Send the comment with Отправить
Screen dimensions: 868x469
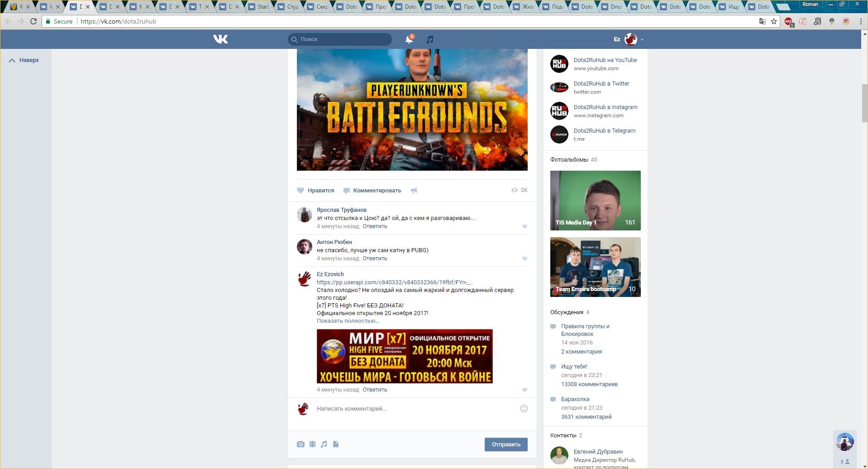click(x=506, y=445)
